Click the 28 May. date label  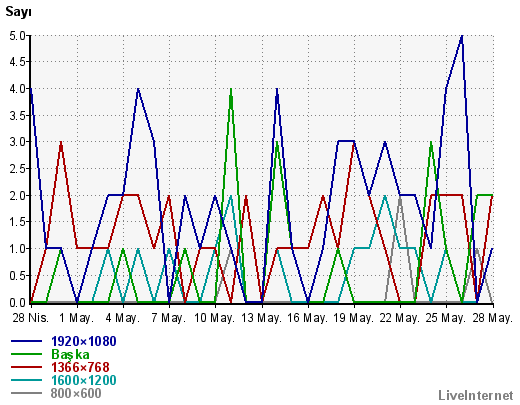pos(493,318)
